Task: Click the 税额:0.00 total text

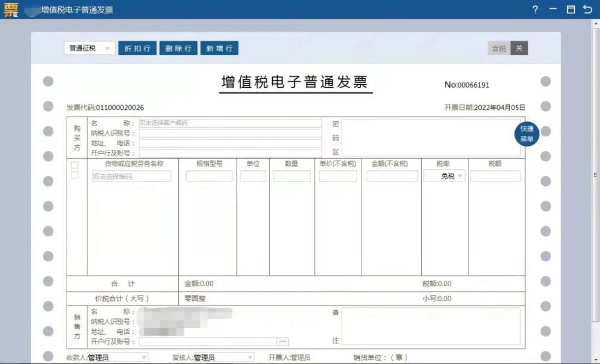Action: coord(437,284)
